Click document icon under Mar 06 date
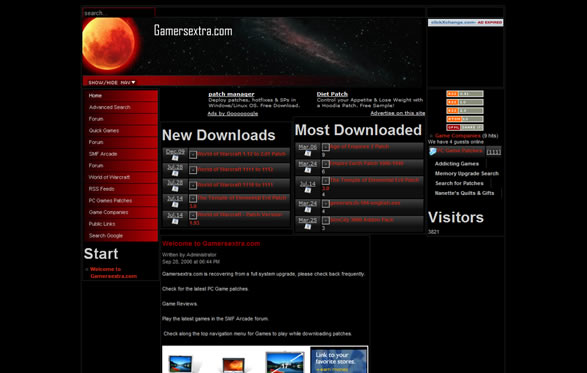This screenshot has height=373, width=587. (308, 153)
